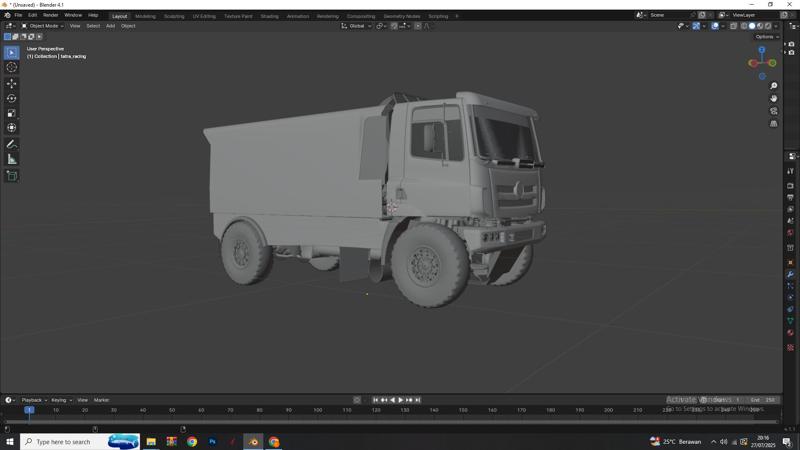Viewport: 800px width, 450px height.
Task: Open the Edit menu
Action: pos(33,15)
